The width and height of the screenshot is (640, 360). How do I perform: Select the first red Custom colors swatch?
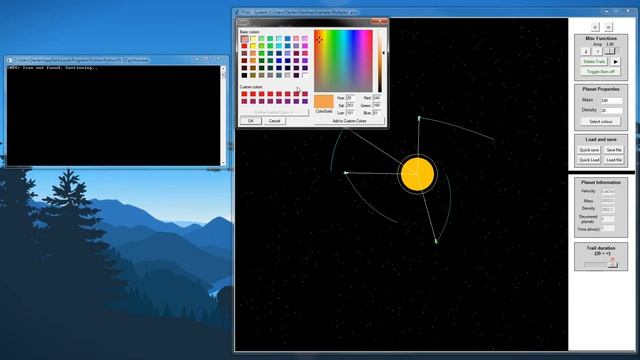click(x=244, y=94)
